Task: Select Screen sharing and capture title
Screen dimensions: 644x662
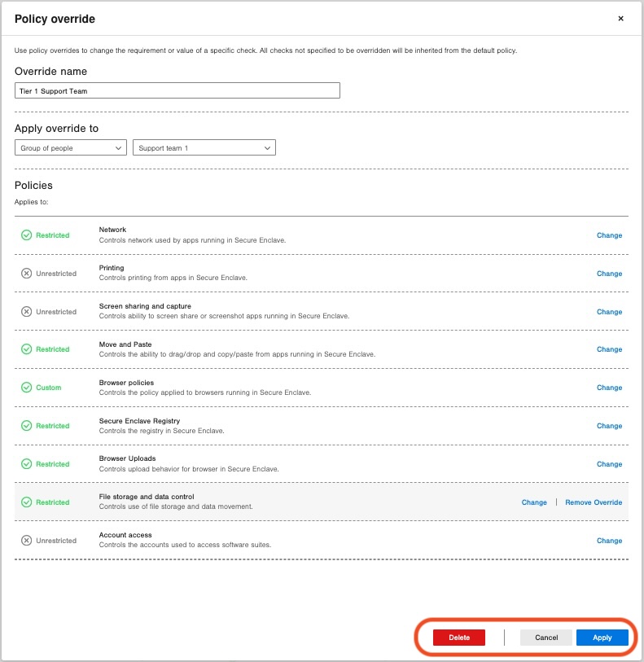Action: coord(145,306)
